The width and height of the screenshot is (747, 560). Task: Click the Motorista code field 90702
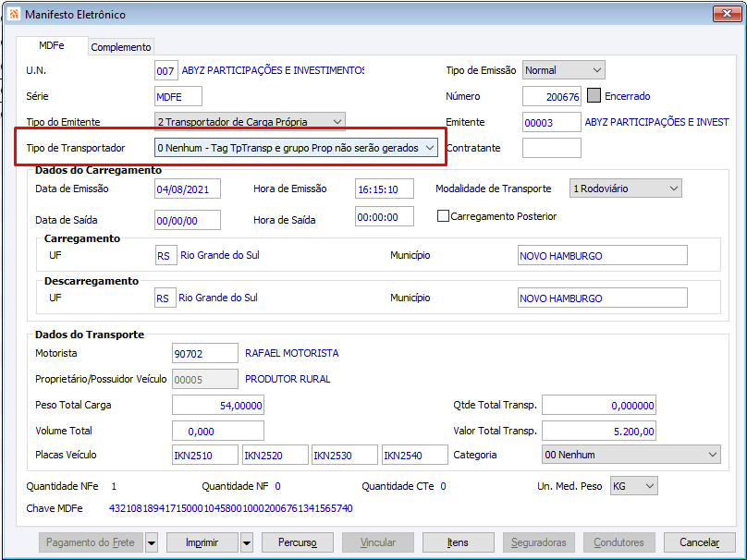pos(205,353)
